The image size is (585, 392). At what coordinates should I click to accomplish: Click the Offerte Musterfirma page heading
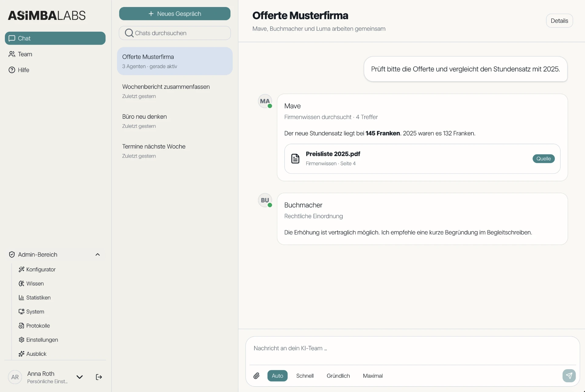click(x=300, y=16)
